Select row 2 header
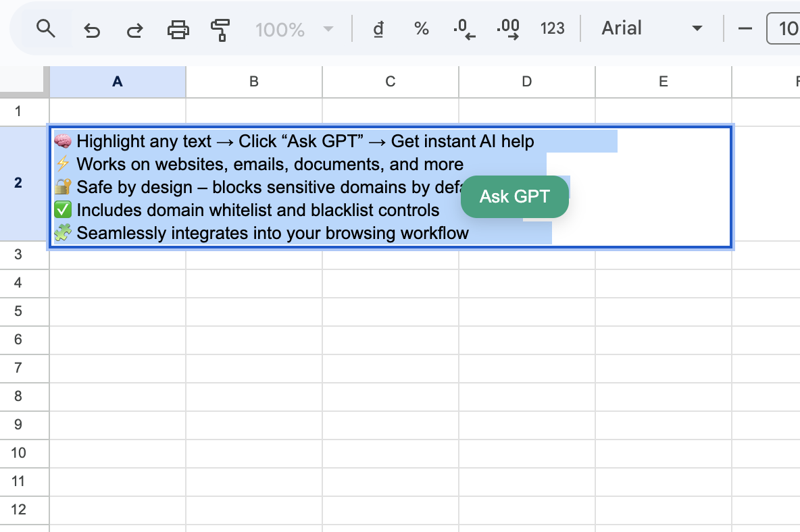The image size is (800, 532). (x=24, y=184)
